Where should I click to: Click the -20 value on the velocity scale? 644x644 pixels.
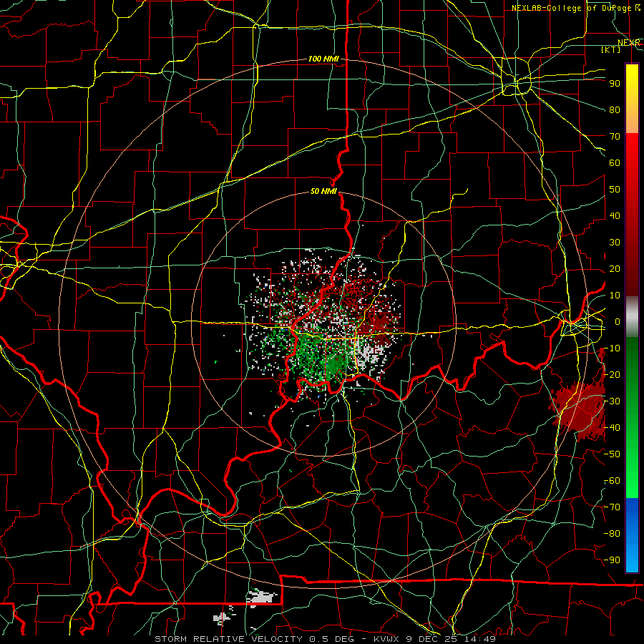point(612,374)
